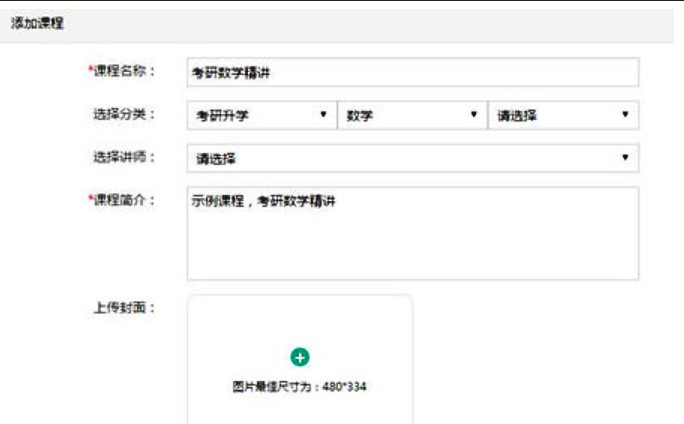
Task: Open the 选择讲师 instructor dropdown
Action: click(x=412, y=158)
